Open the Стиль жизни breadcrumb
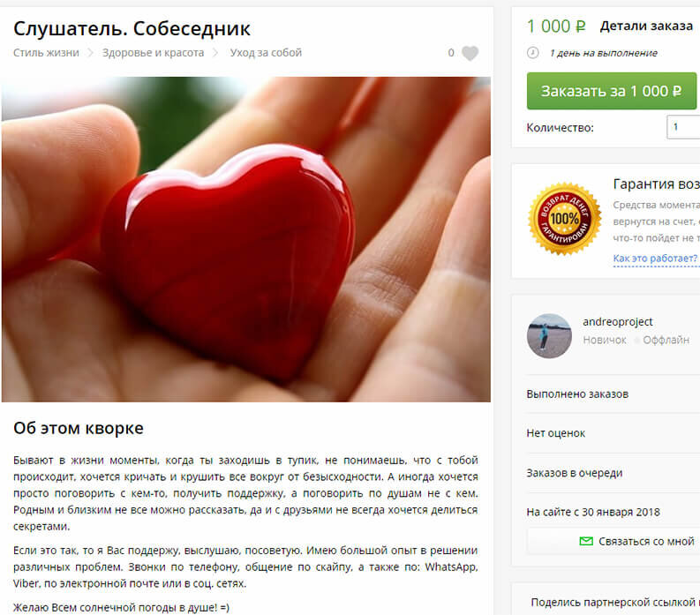The image size is (700, 615). pyautogui.click(x=46, y=53)
